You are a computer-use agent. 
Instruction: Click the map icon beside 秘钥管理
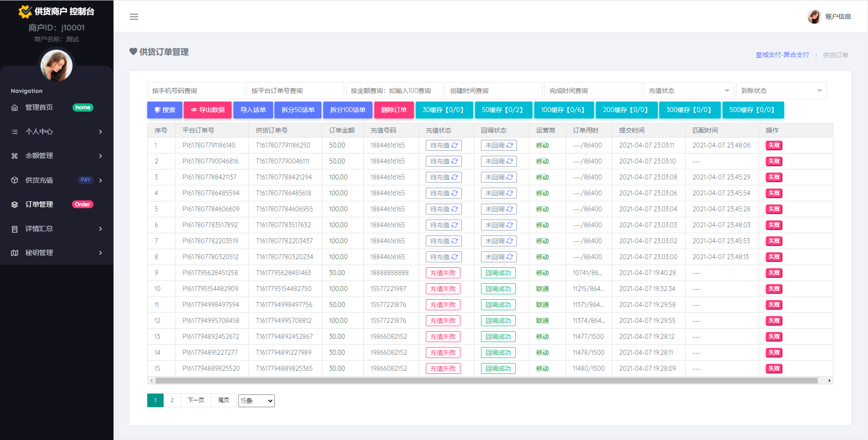click(15, 253)
